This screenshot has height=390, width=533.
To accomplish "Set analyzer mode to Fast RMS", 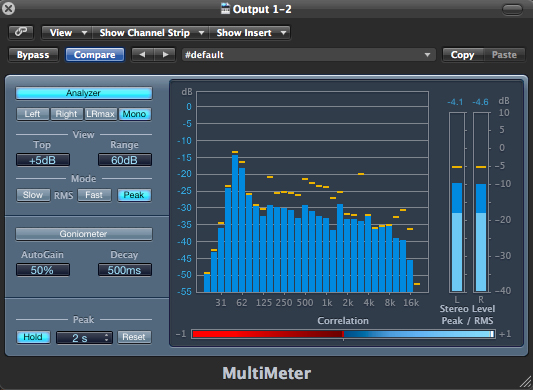I will pos(94,195).
